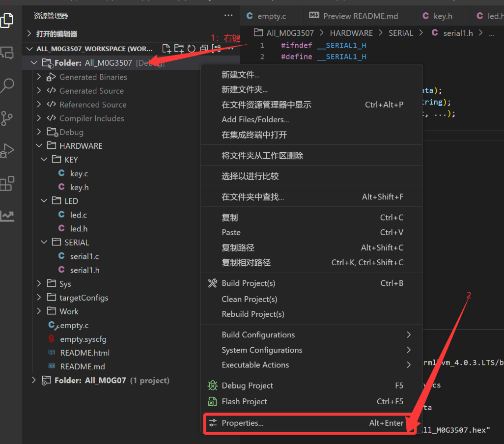This screenshot has height=444, width=504.
Task: Select Properties... from context menu
Action: click(243, 423)
